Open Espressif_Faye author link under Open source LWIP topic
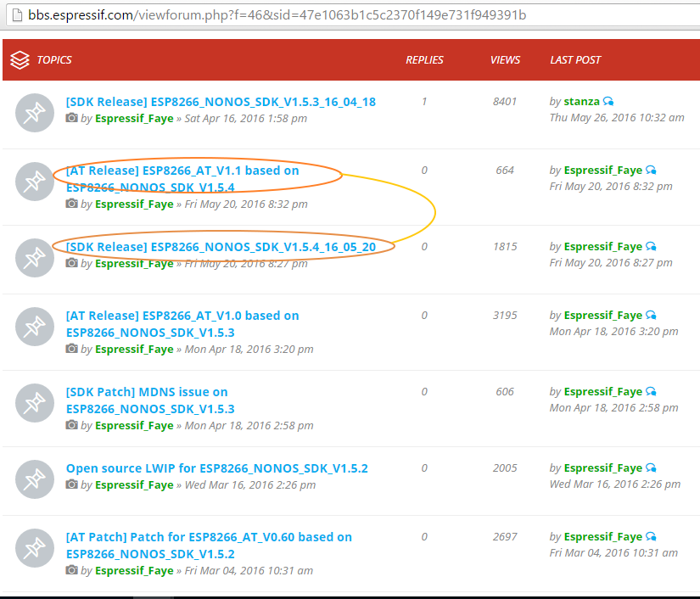The image size is (700, 599). tap(134, 484)
